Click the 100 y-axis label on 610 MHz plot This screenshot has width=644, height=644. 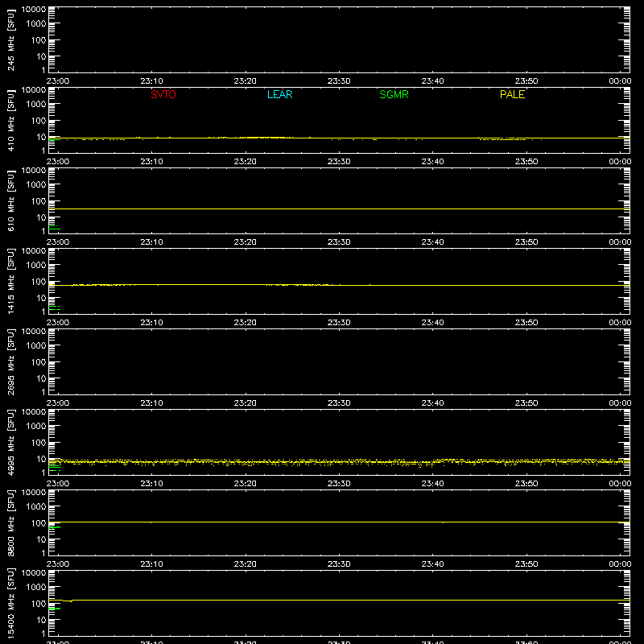pos(39,201)
